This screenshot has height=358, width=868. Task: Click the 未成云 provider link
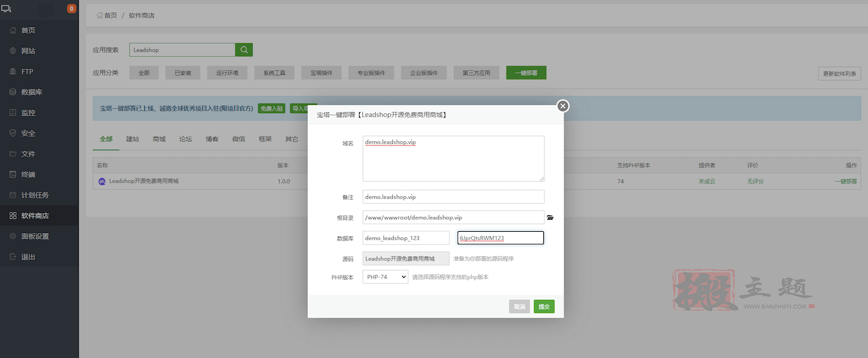(708, 181)
